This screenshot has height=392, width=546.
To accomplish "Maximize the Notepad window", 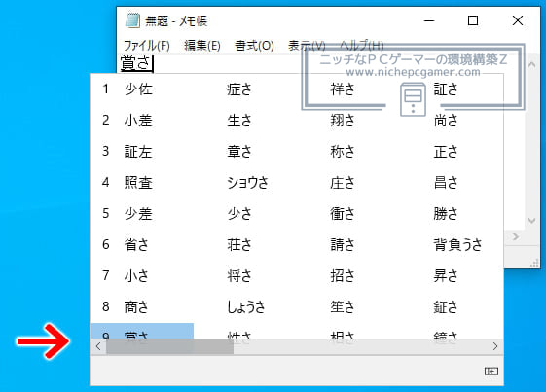I will 473,20.
